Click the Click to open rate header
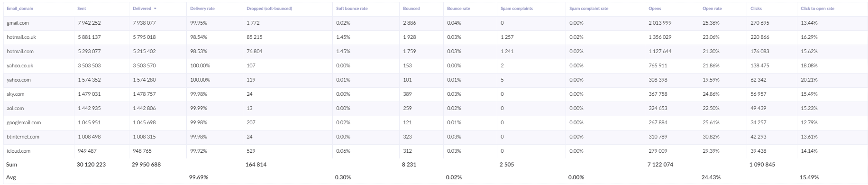This screenshot has height=185, width=868. point(817,9)
